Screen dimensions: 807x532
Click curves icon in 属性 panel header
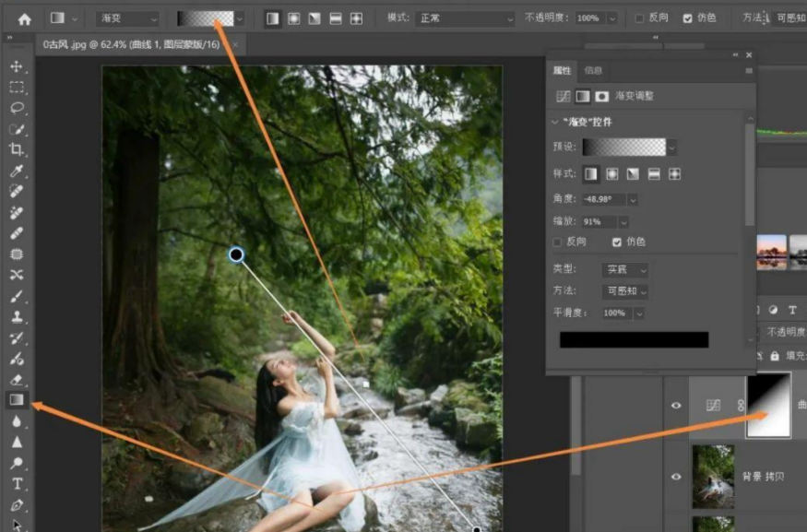click(564, 96)
